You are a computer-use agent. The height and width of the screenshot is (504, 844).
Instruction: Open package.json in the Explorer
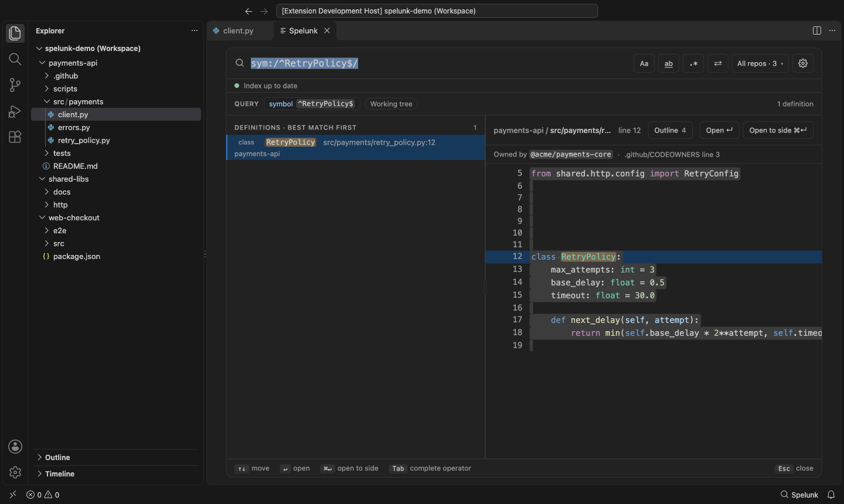pos(116,256)
